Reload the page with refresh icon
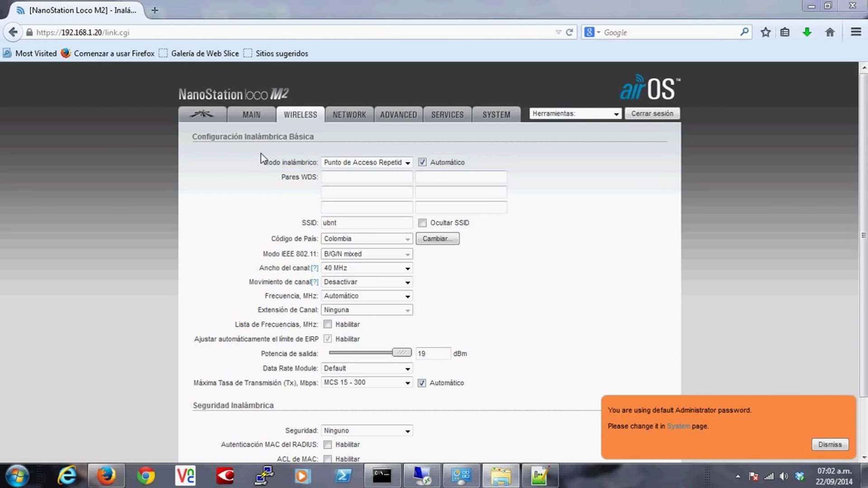 click(570, 33)
